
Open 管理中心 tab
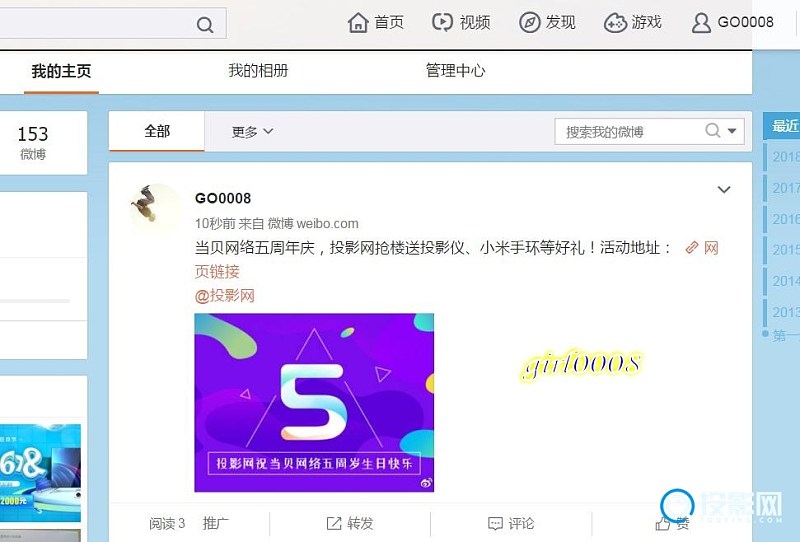click(x=455, y=70)
